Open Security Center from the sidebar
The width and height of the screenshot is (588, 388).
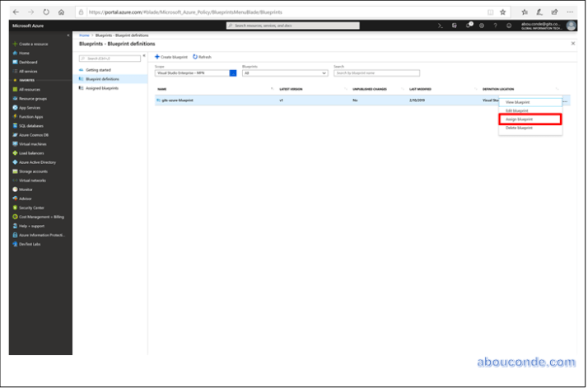pos(32,207)
